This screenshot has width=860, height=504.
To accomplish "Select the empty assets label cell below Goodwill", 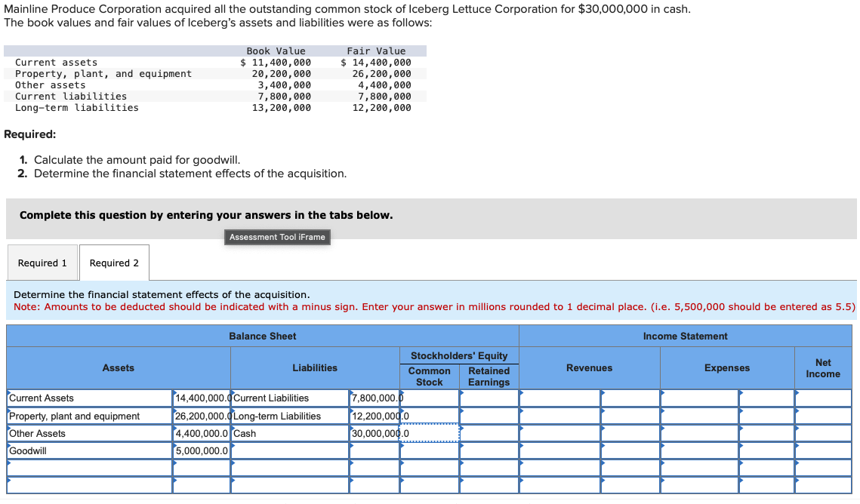I will click(x=89, y=468).
